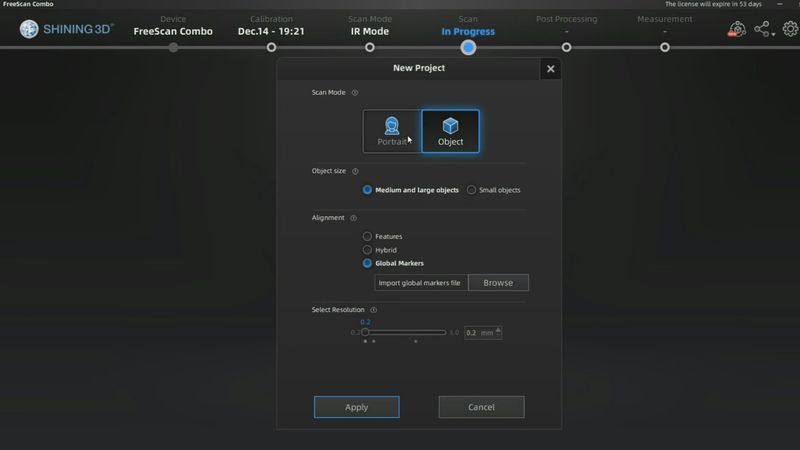
Task: Click the 3D model community icon
Action: coord(737,29)
